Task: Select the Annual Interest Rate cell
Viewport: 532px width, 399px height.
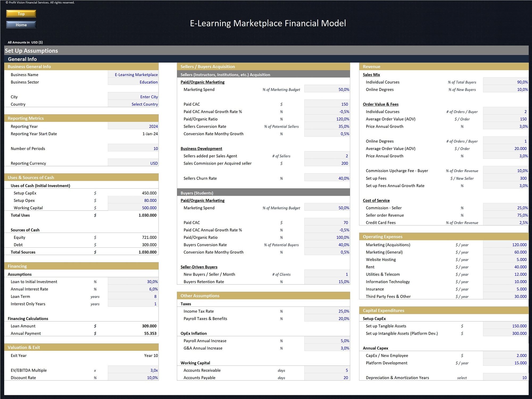Action: [133, 289]
